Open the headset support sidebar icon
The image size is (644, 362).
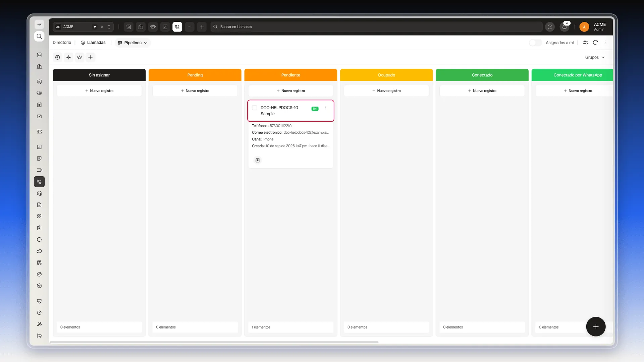click(x=39, y=193)
